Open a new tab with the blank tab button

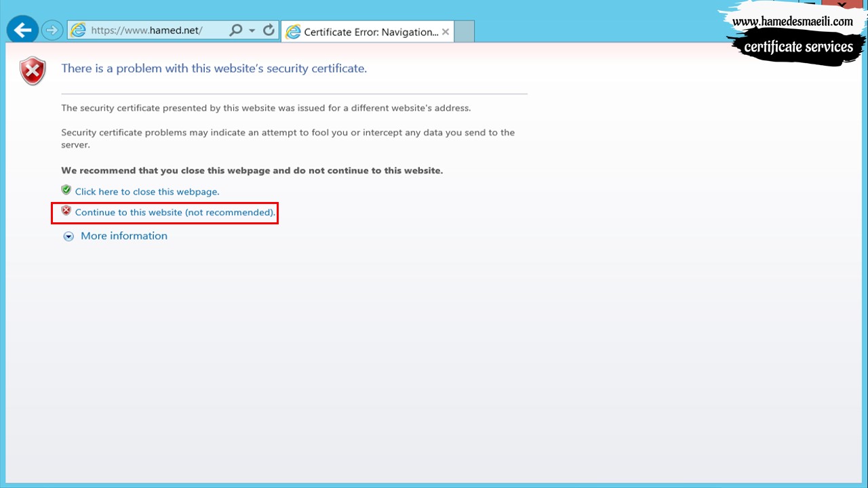[x=464, y=32]
